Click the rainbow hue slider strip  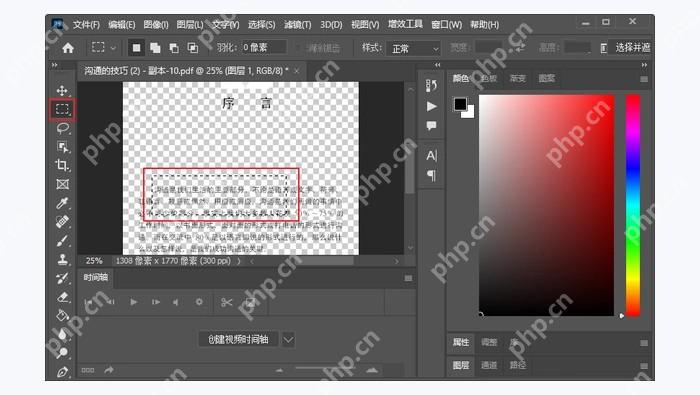point(633,205)
